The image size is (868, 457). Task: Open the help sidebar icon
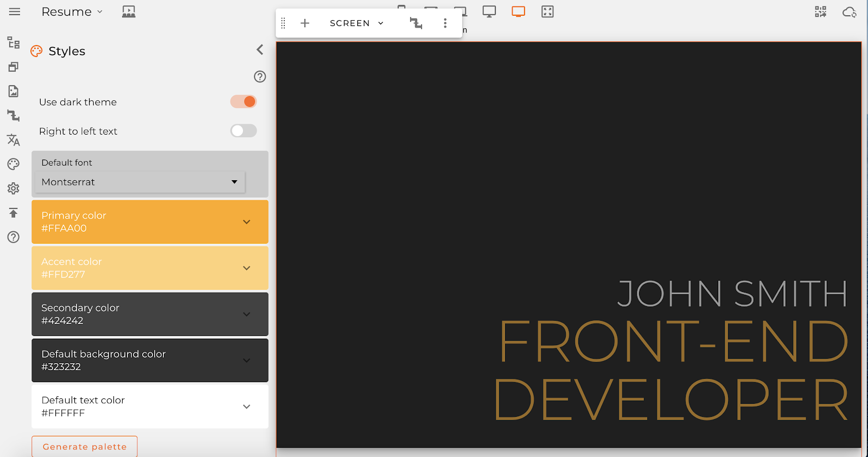pos(14,237)
